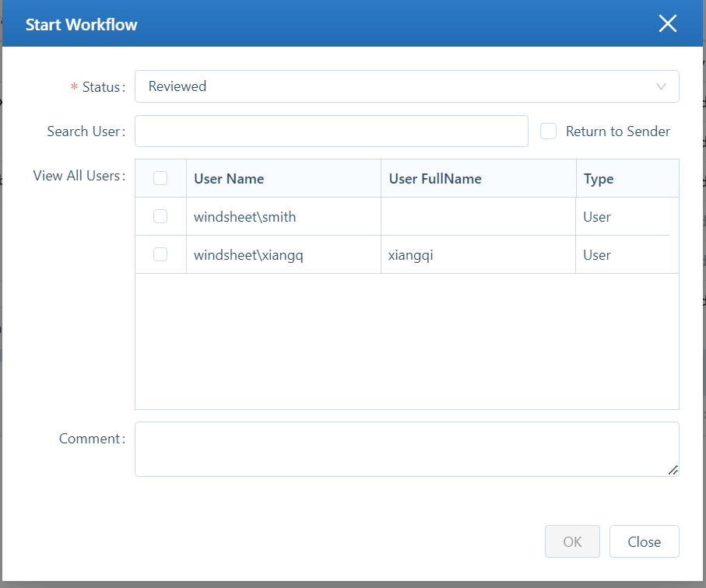Image resolution: width=706 pixels, height=588 pixels.
Task: Click the Status dropdown chevron arrow
Action: pyautogui.click(x=661, y=86)
